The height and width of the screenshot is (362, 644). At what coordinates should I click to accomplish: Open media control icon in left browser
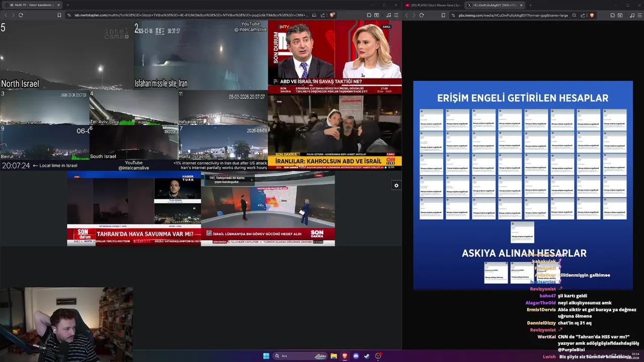pyautogui.click(x=388, y=15)
